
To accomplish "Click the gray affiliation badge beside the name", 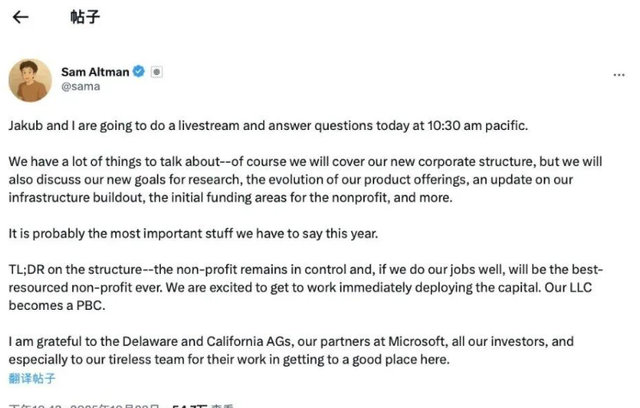I will click(157, 72).
